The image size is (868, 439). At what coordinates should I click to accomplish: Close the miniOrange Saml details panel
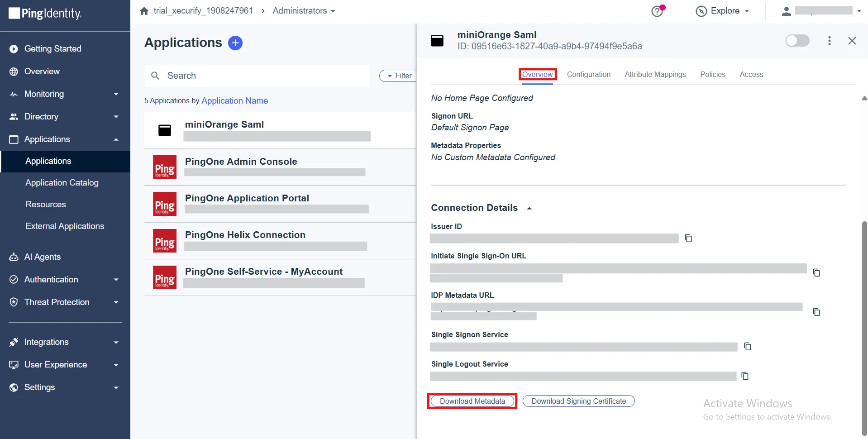click(852, 41)
